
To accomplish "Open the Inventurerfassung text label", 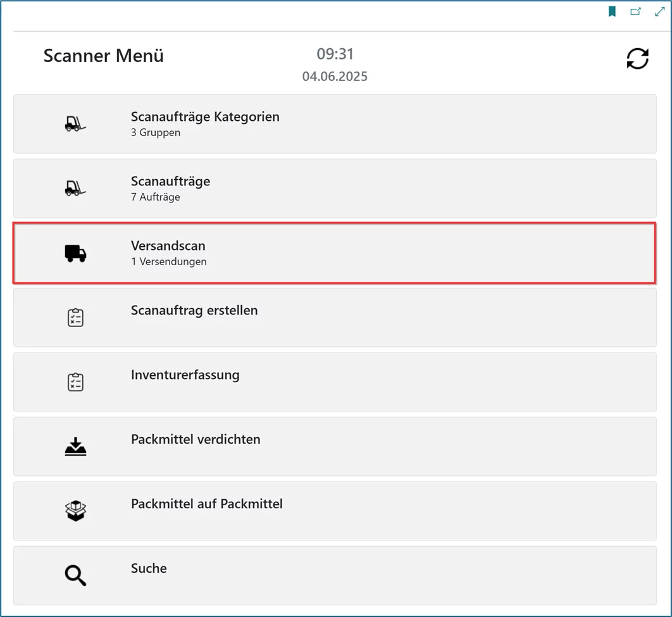I will (x=185, y=375).
